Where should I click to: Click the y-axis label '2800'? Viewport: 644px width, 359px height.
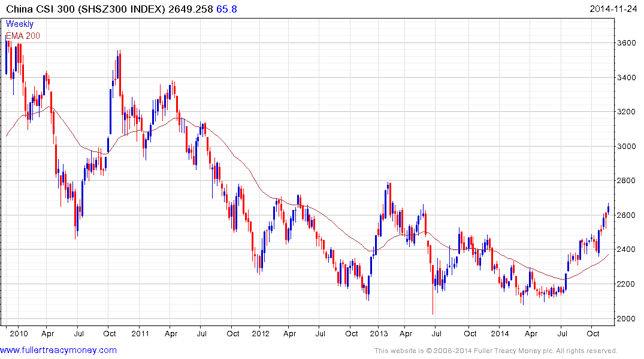pyautogui.click(x=627, y=181)
